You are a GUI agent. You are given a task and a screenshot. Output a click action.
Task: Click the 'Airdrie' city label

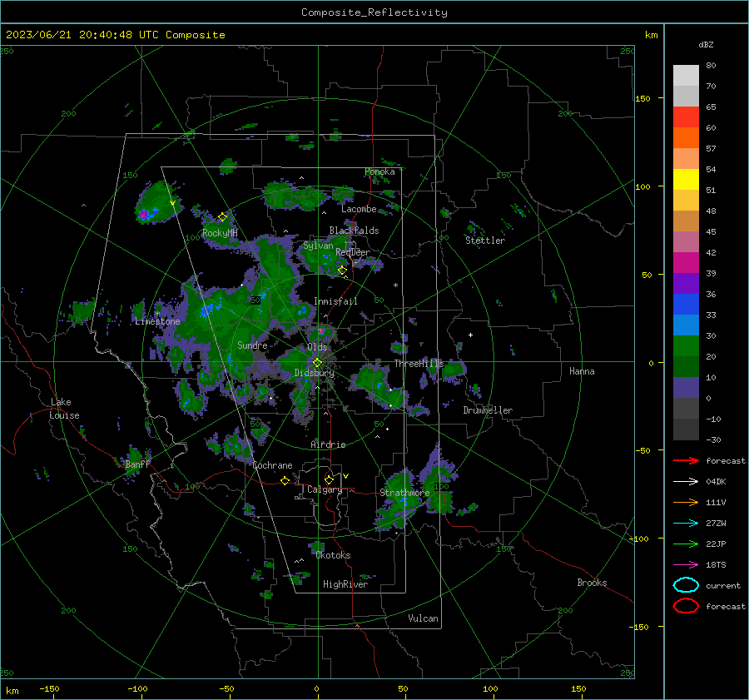[328, 444]
